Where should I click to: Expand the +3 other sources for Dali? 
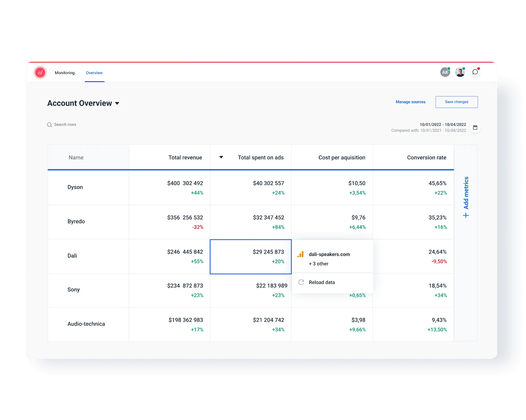click(318, 263)
